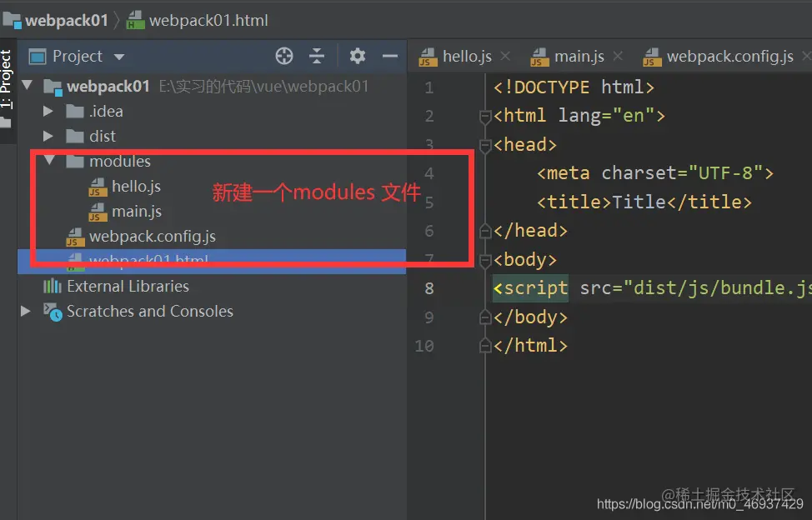Fold the head tag at line 3
The width and height of the screenshot is (812, 520).
pos(485,146)
